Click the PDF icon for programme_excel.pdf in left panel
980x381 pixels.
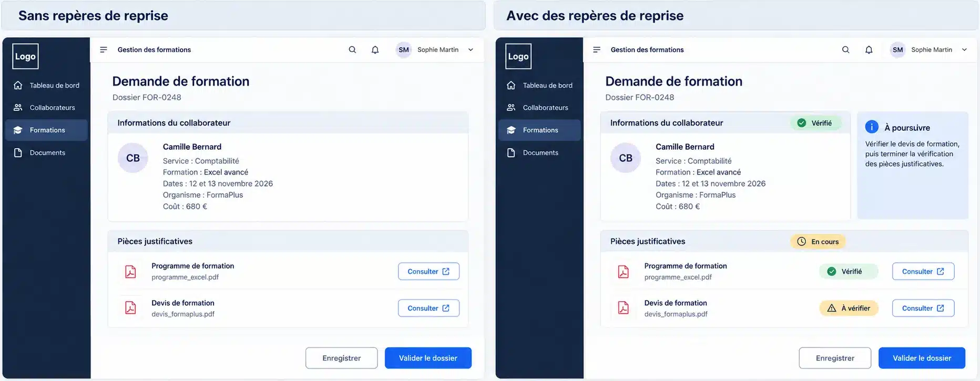click(x=130, y=271)
